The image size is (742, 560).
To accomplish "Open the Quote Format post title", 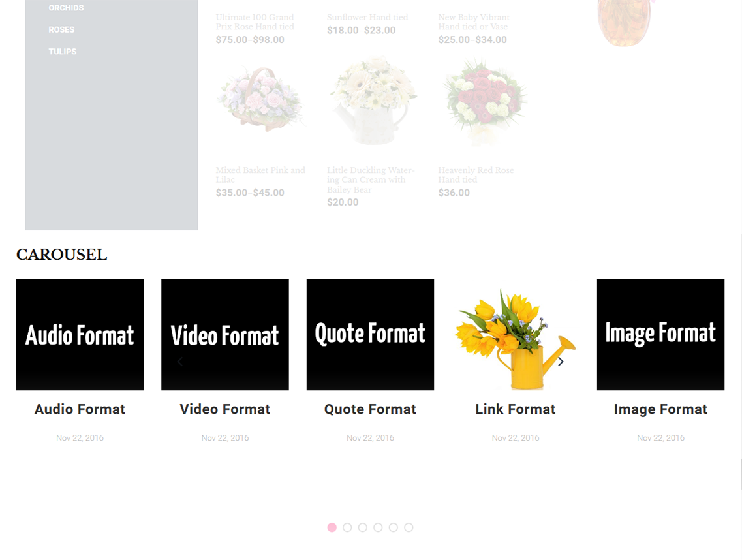I will 370,409.
